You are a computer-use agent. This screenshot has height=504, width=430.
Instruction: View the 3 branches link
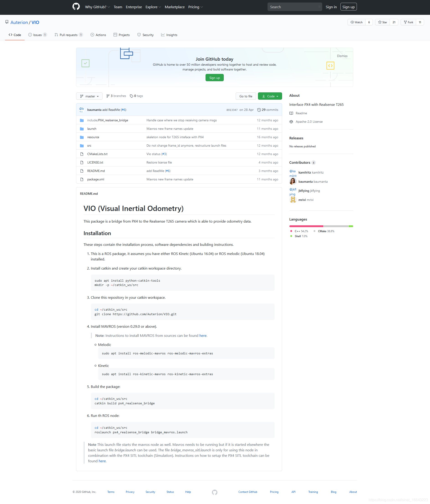click(116, 96)
